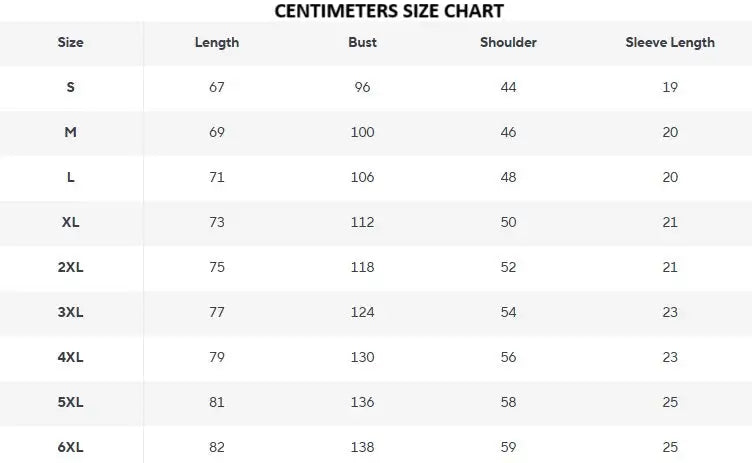
Task: Click the 2XL size row label
Action: (x=71, y=267)
